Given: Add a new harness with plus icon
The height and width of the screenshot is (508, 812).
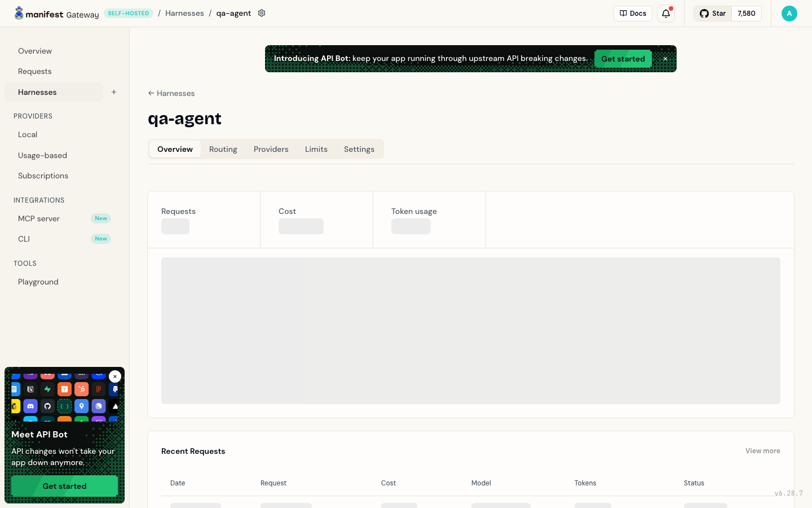Looking at the screenshot, I should pyautogui.click(x=114, y=92).
